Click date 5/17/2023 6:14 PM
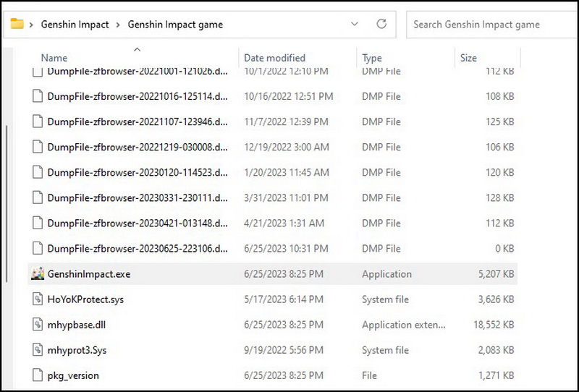The height and width of the screenshot is (392, 579). tap(284, 299)
